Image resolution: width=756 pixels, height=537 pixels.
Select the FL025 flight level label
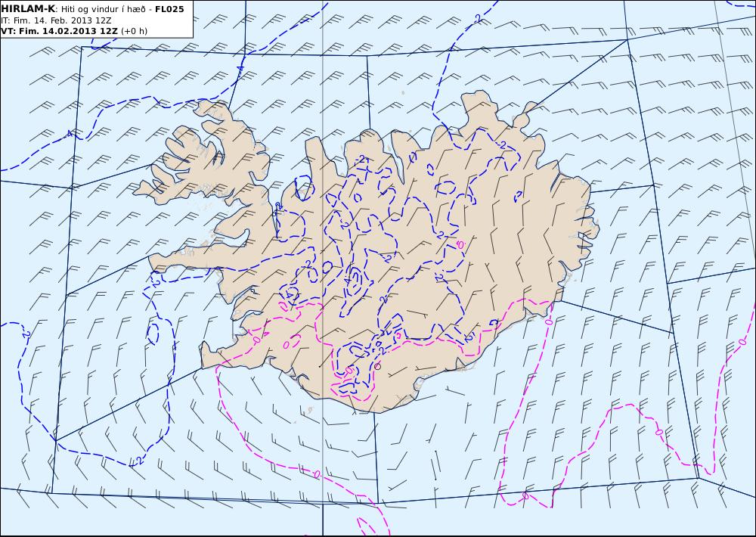(169, 9)
